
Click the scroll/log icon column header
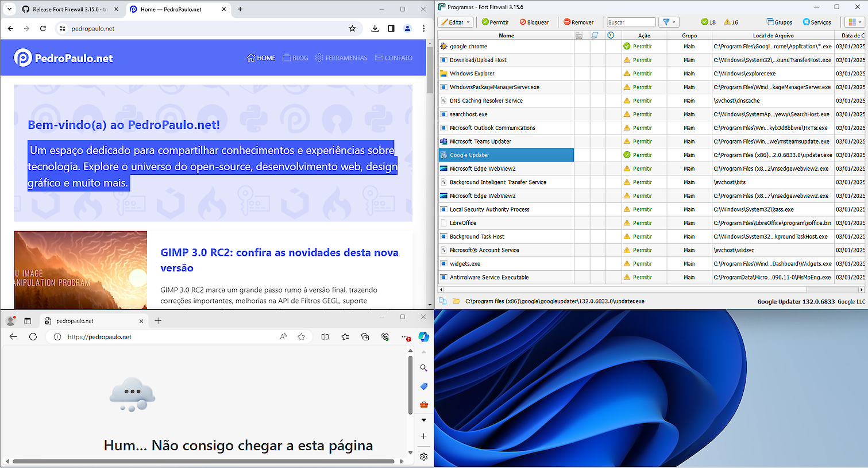coord(595,36)
